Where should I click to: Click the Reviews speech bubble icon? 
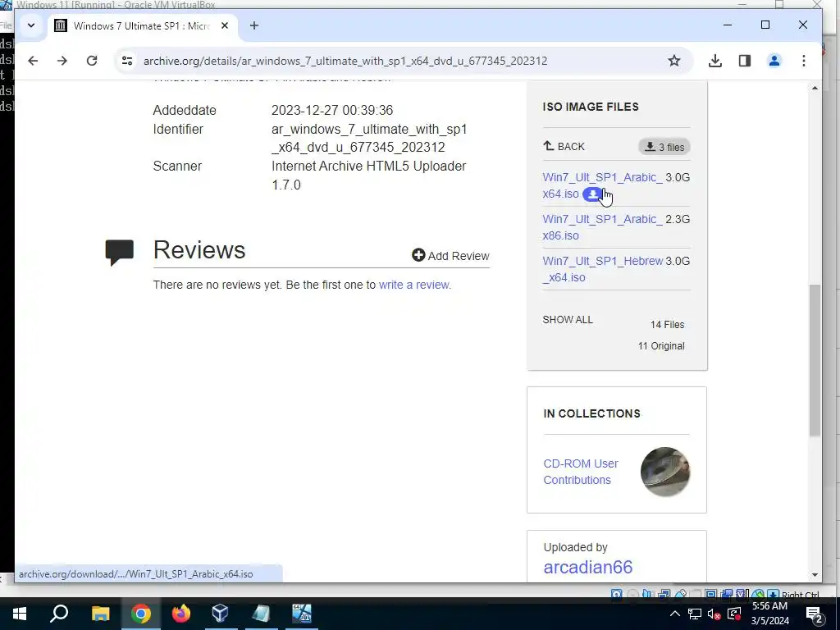(120, 253)
